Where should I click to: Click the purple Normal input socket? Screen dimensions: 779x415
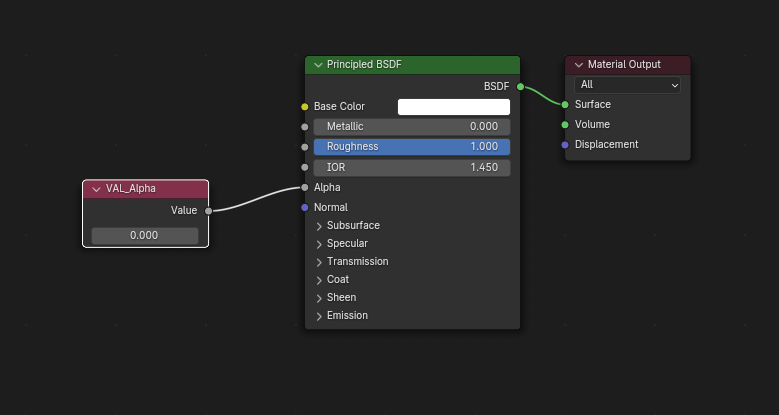(x=305, y=208)
